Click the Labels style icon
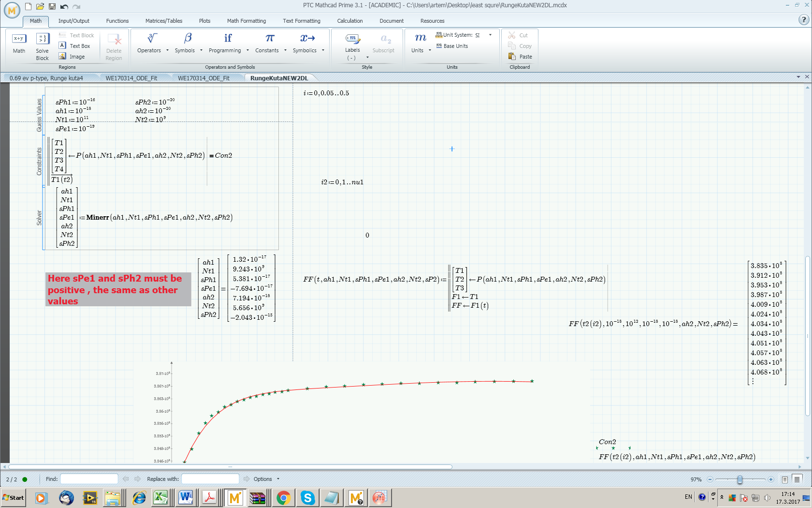 click(x=352, y=39)
